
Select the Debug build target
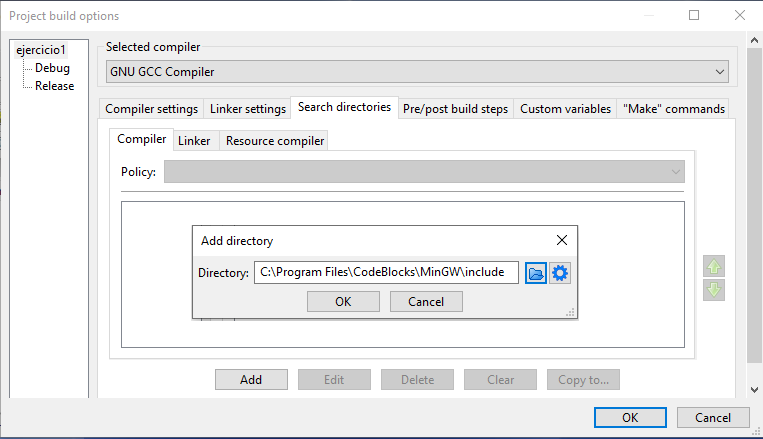click(52, 68)
